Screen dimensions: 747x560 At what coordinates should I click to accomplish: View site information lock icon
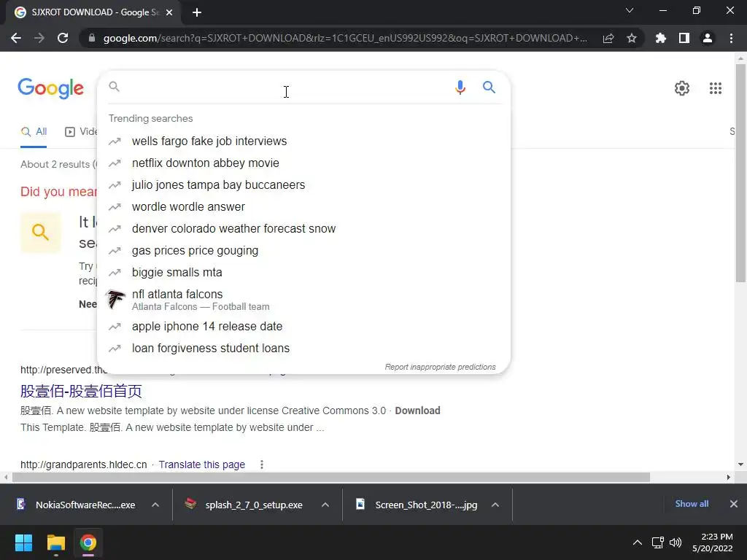tap(92, 38)
